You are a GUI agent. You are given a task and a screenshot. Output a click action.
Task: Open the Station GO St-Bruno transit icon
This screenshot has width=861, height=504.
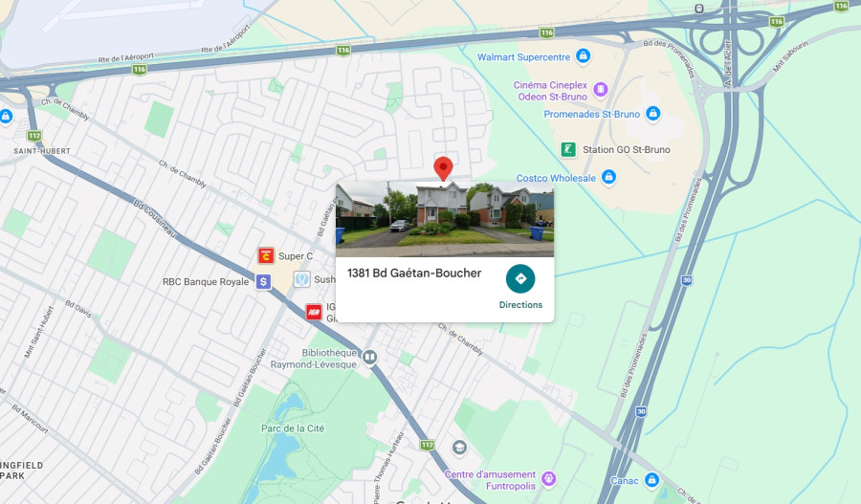point(568,149)
